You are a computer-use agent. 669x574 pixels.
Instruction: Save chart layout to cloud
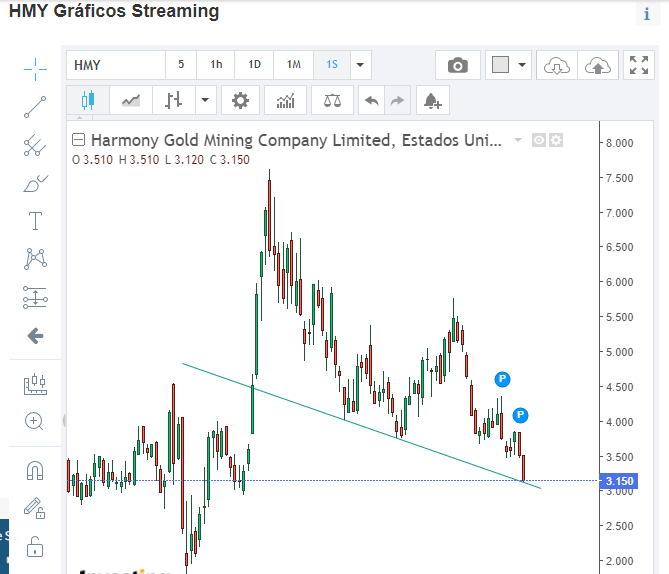click(x=598, y=65)
